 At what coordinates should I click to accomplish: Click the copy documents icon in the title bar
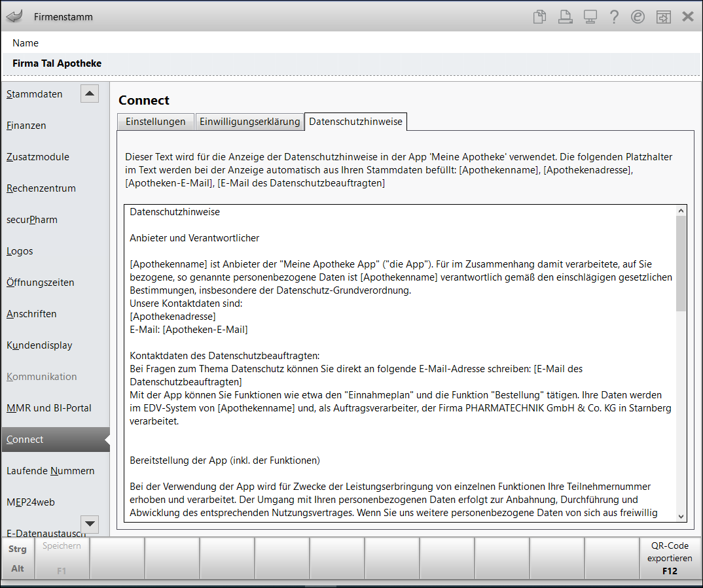point(540,16)
